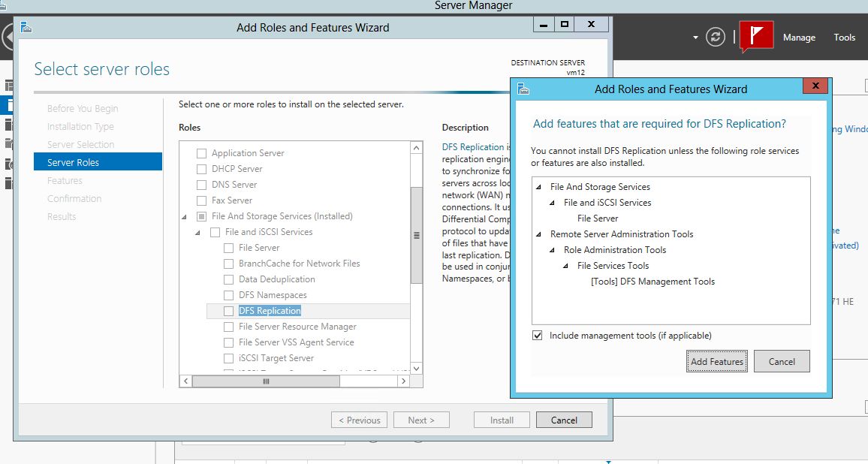Click the Roles list horizontal scrollbar thumb
Image resolution: width=868 pixels, height=464 pixels.
[x=266, y=381]
